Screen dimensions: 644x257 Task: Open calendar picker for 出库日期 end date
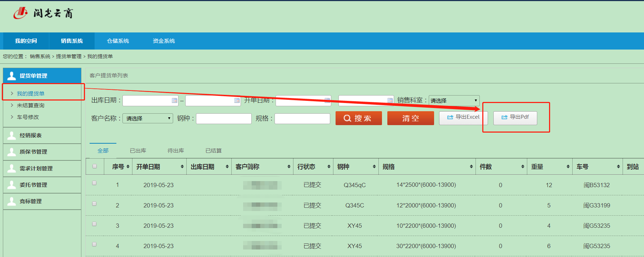[237, 101]
